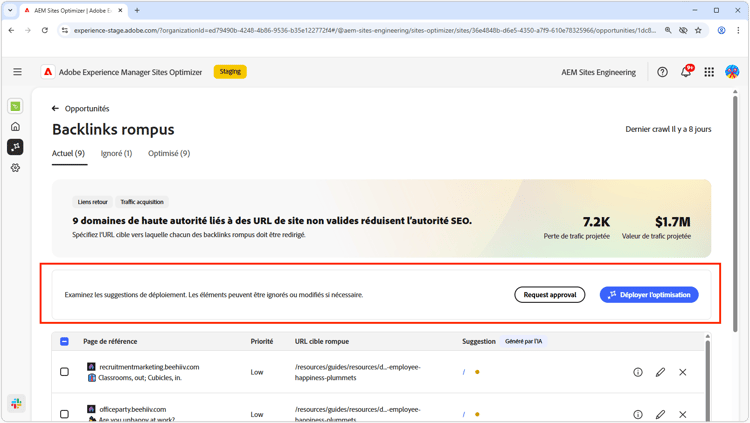
Task: Click the 7.2K traffic loss value
Action: pos(596,222)
